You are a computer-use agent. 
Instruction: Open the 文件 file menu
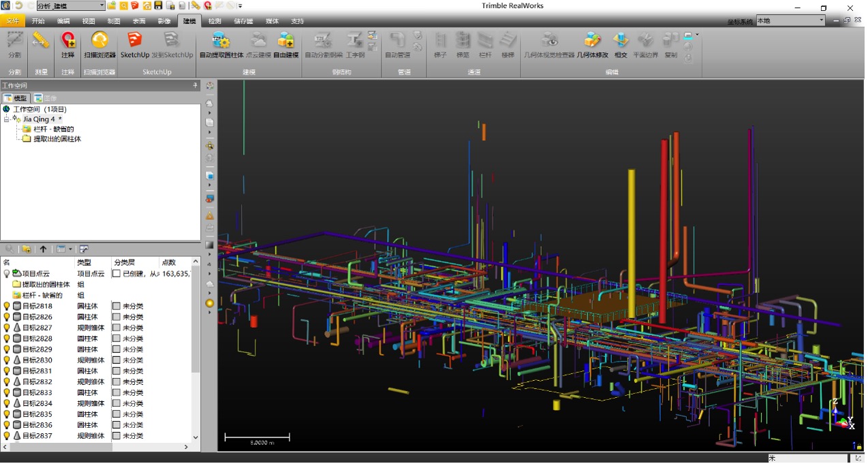pos(12,21)
